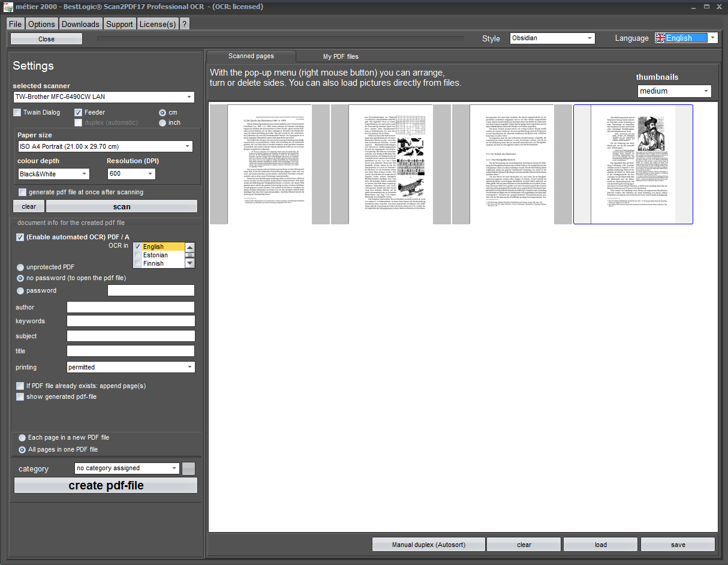Open the Options menu

(41, 24)
